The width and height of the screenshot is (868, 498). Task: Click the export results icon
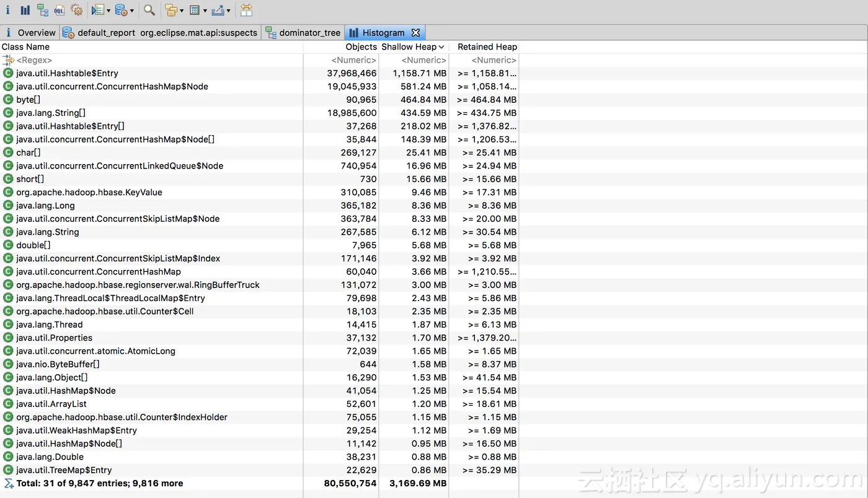tap(218, 10)
